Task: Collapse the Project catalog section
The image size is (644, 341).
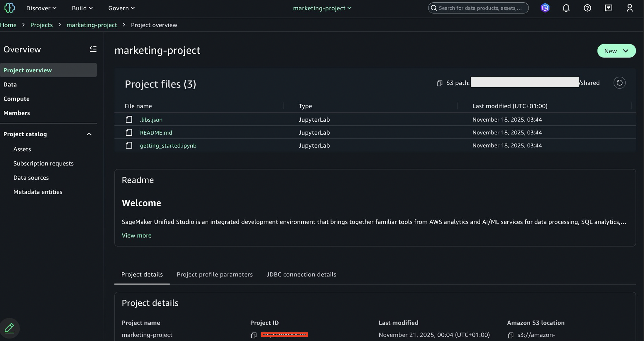Action: click(89, 134)
